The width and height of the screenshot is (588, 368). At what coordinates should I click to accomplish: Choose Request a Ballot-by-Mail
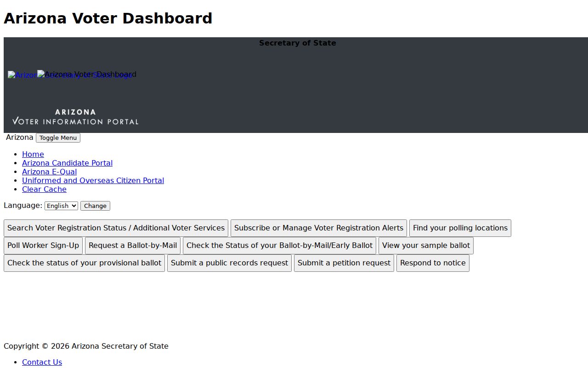point(133,246)
